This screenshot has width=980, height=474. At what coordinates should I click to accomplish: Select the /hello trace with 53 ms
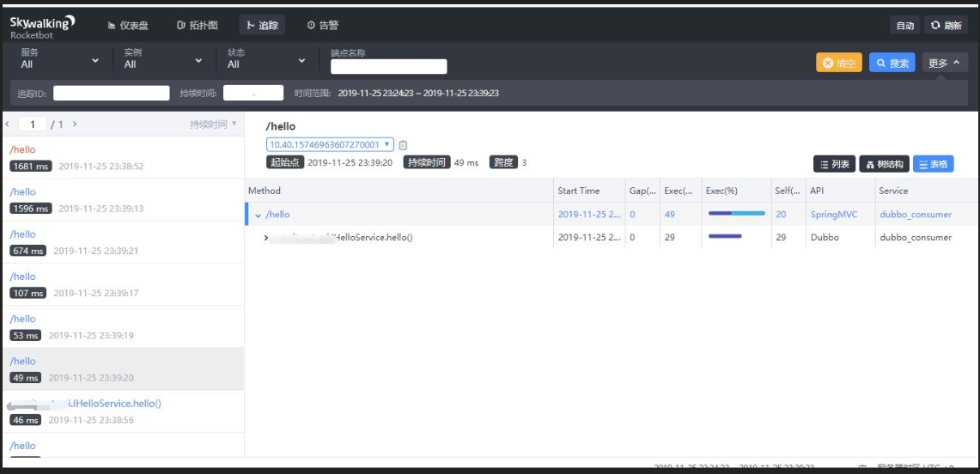point(123,326)
